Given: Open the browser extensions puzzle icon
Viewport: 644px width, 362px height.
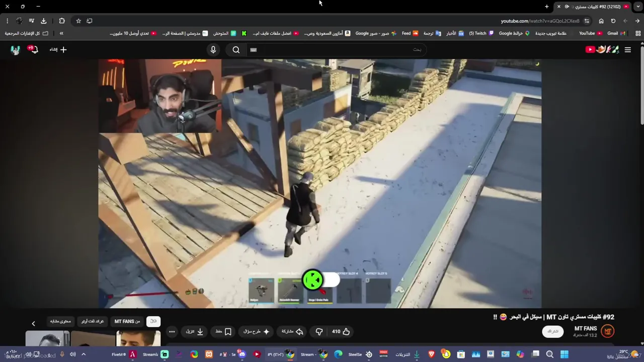Looking at the screenshot, I should point(62,21).
